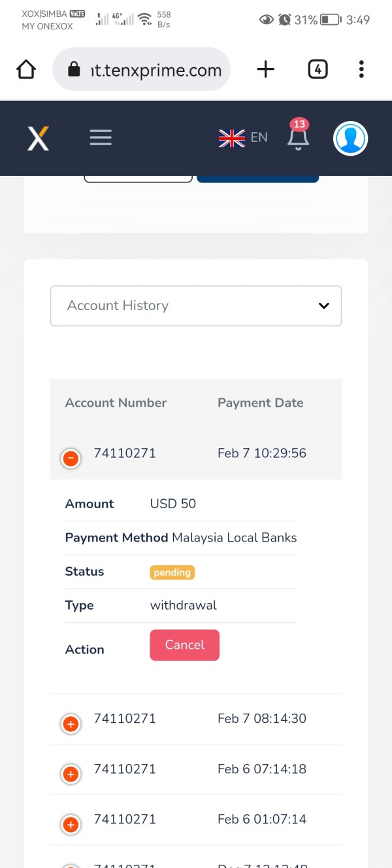Viewport: 392px width, 868px height.
Task: Open the user profile avatar
Action: [350, 138]
